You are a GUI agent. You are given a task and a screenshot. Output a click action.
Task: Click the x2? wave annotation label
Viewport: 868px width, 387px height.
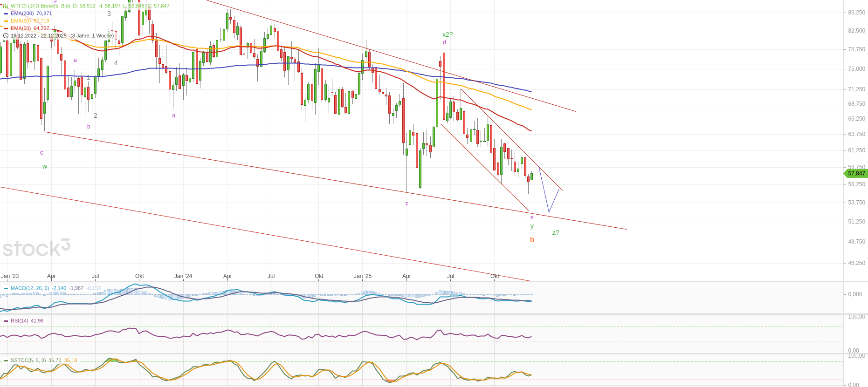[x=448, y=34]
